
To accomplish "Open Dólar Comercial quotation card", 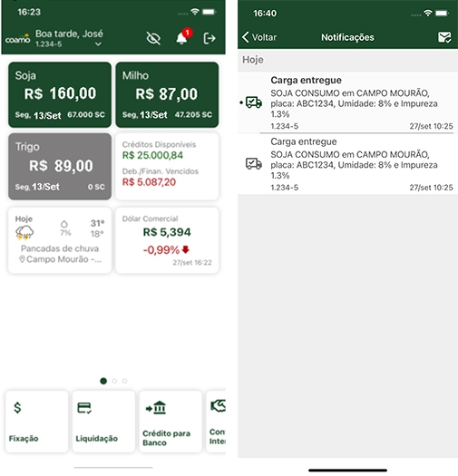I will (x=167, y=240).
